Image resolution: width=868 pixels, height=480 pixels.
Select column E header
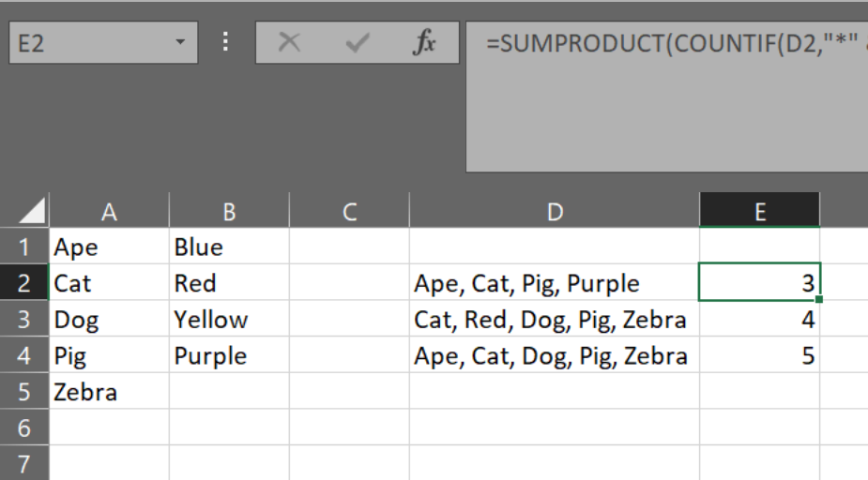[759, 212]
